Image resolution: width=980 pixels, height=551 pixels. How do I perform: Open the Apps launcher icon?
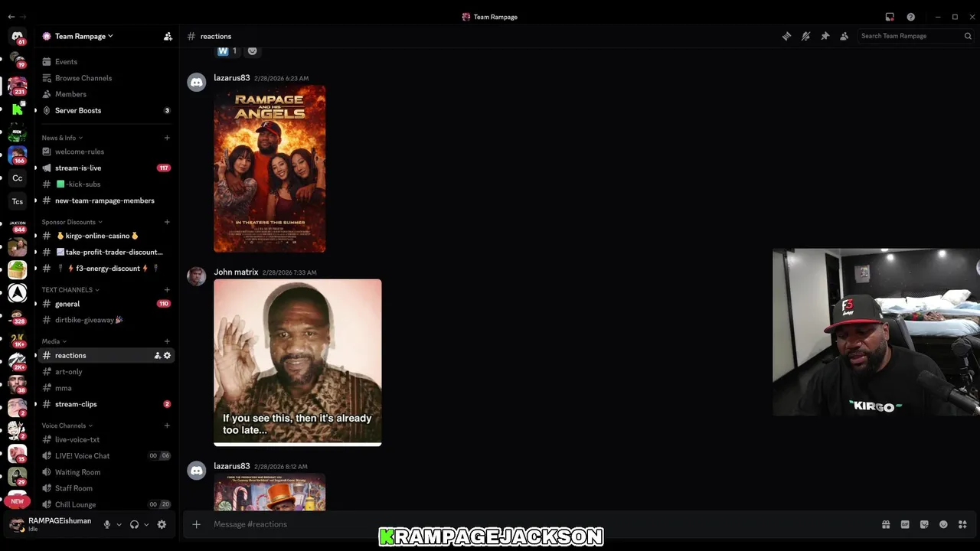(x=962, y=524)
